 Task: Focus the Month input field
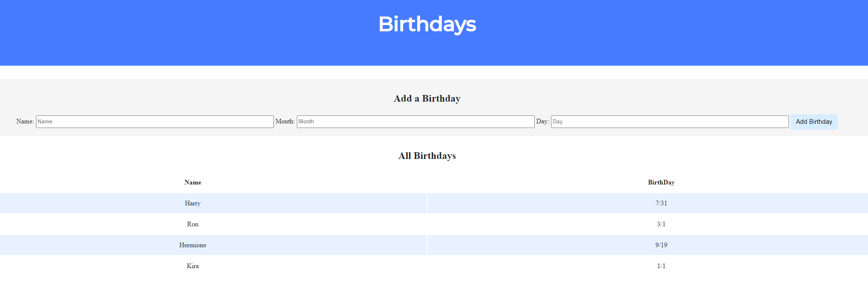click(415, 122)
